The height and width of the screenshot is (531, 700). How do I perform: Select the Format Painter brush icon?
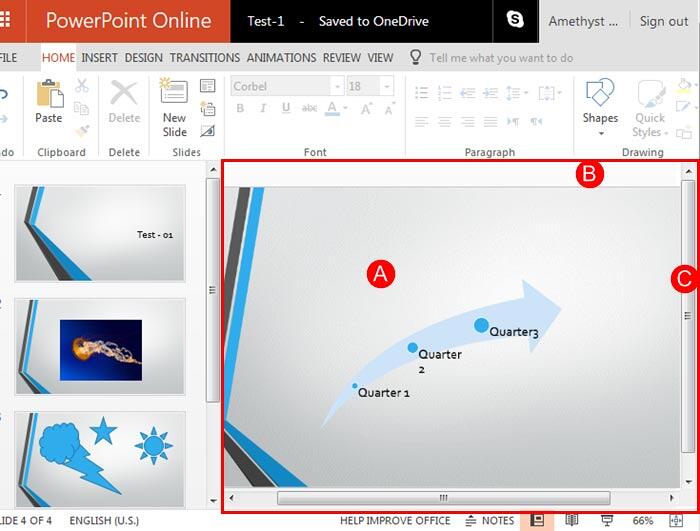point(82,131)
